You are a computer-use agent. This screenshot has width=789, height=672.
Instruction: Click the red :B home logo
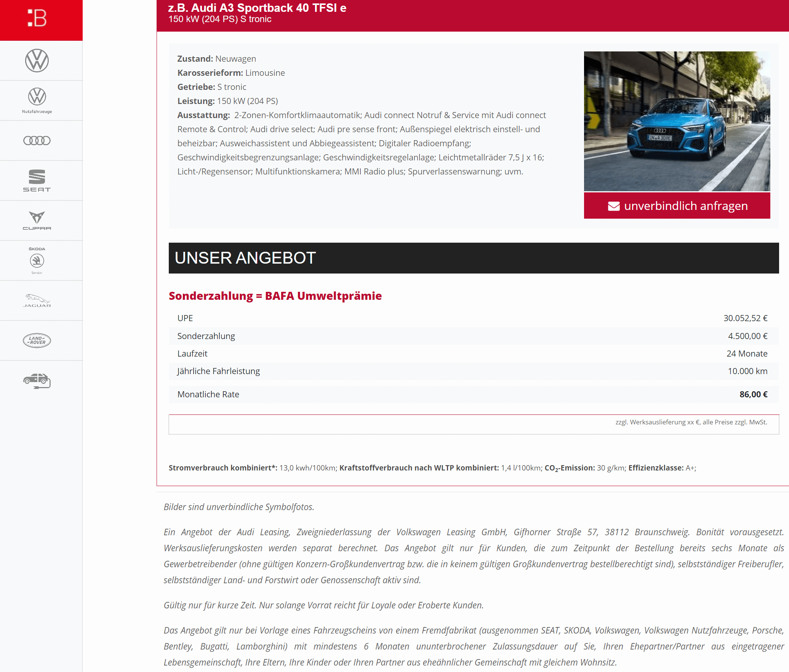point(37,18)
